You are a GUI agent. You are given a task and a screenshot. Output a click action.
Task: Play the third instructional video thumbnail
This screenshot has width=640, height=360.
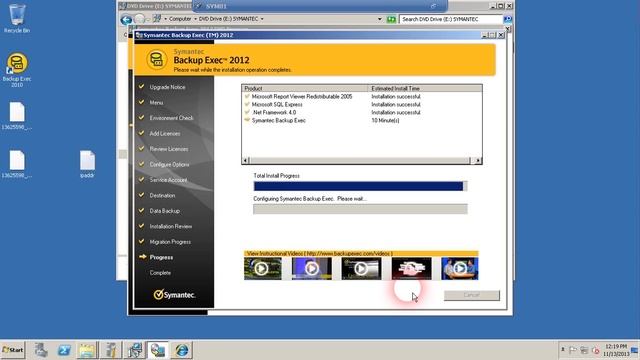(x=361, y=269)
